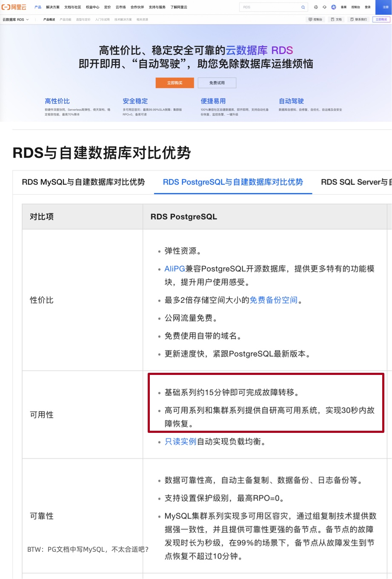Click the globe site-switch icon in top bar

pos(315,7)
